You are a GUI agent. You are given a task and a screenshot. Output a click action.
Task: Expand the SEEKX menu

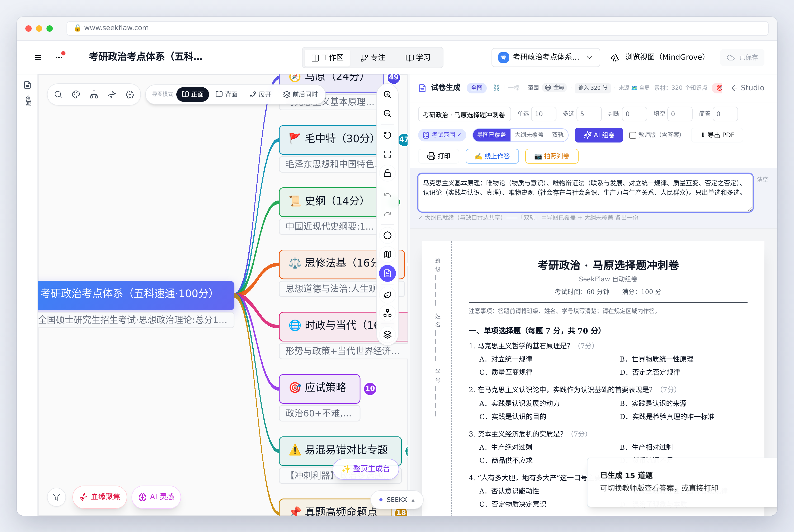click(397, 500)
